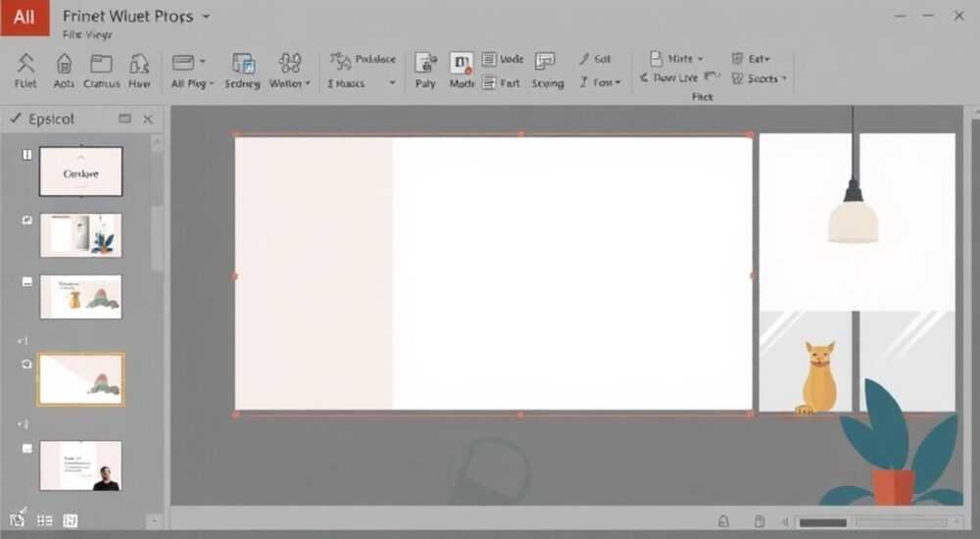This screenshot has height=539, width=980.
Task: Open the Wetter dropdown arrow
Action: pyautogui.click(x=308, y=83)
